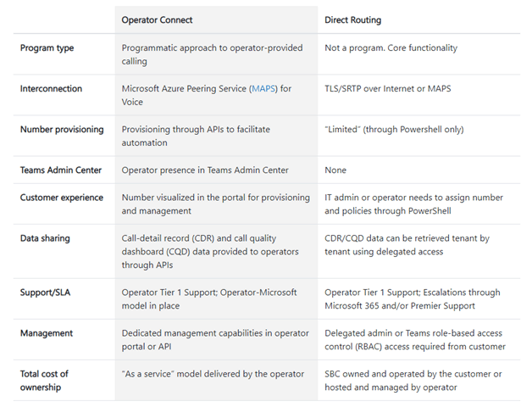Click the 'Not a program. Core functionality' cell

(x=391, y=47)
